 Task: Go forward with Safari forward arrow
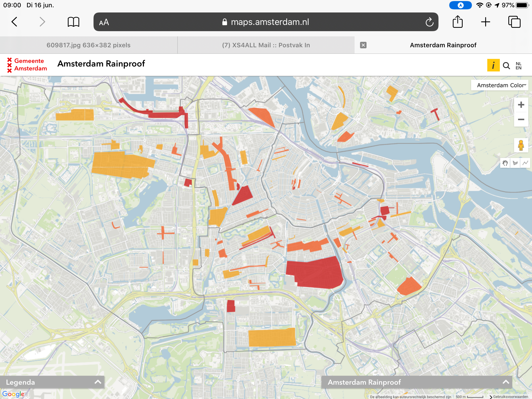tap(42, 22)
